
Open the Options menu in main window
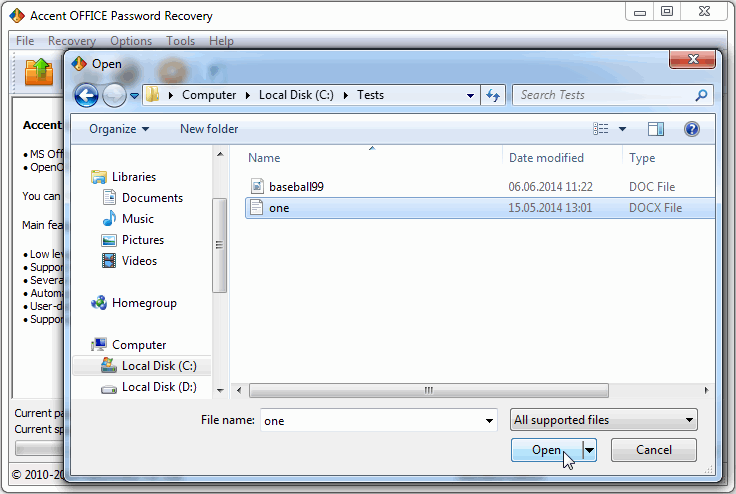coord(131,41)
